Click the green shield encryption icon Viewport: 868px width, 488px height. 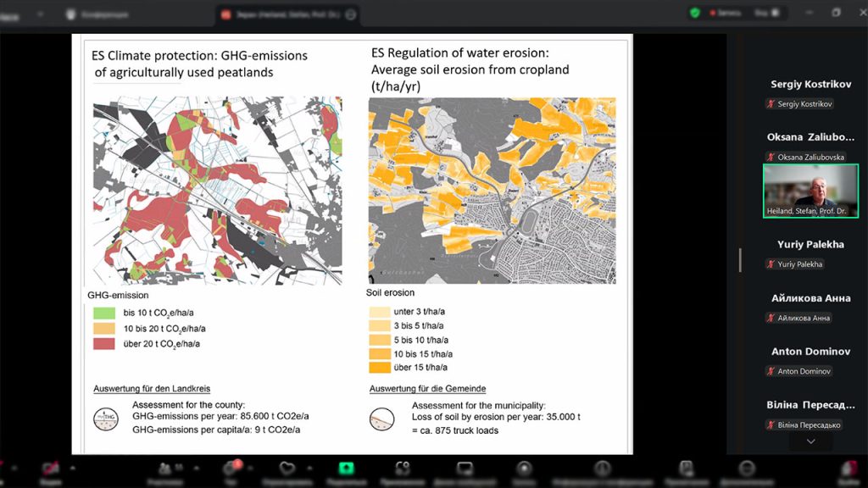(x=695, y=13)
